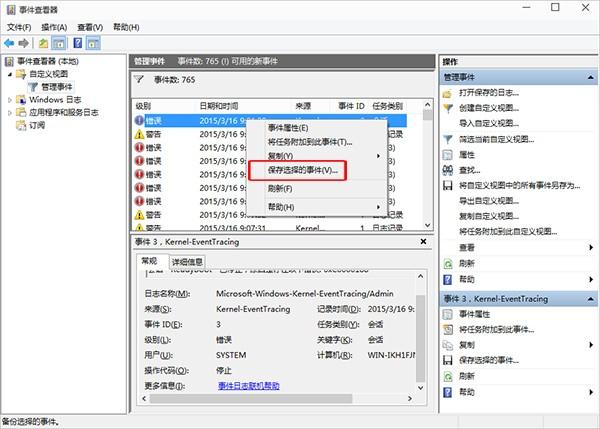
Task: Click the blue Help question mark toolbar icon
Action: (x=77, y=43)
